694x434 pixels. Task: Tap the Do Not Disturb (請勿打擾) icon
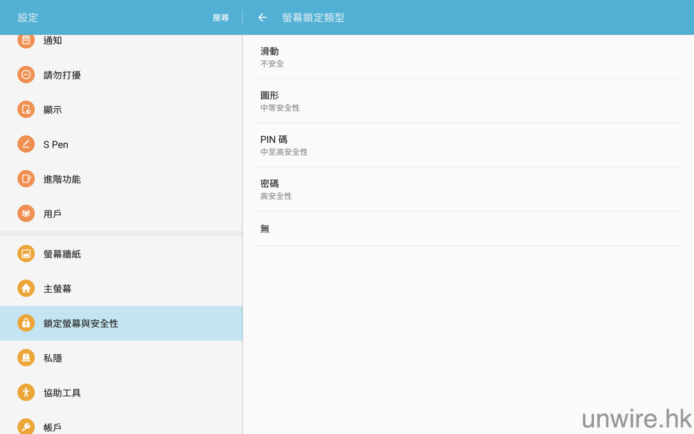coord(26,75)
